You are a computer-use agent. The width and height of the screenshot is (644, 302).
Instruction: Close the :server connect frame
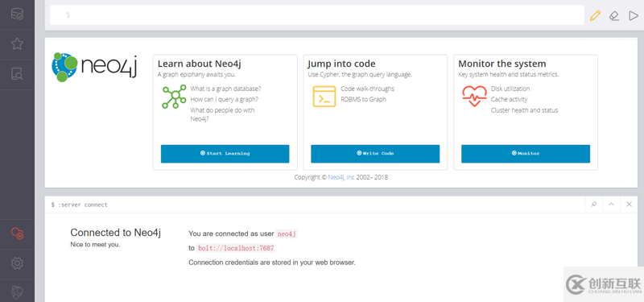tap(629, 205)
